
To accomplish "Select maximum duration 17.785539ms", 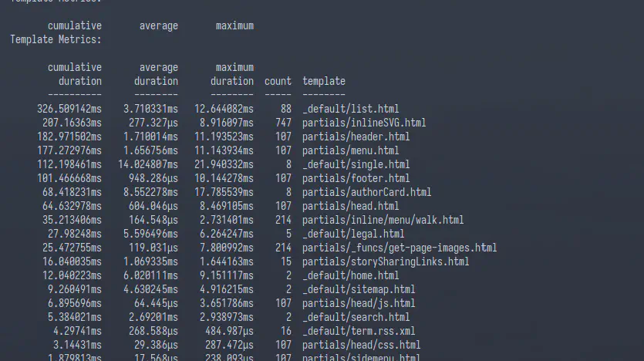I will pyautogui.click(x=224, y=192).
